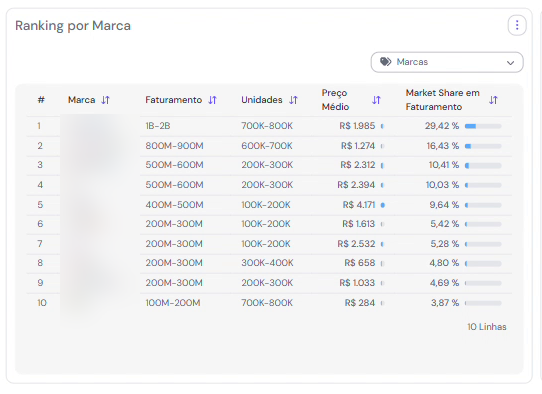This screenshot has width=542, height=394.
Task: Click the 10,41 % market share value
Action: tap(444, 165)
